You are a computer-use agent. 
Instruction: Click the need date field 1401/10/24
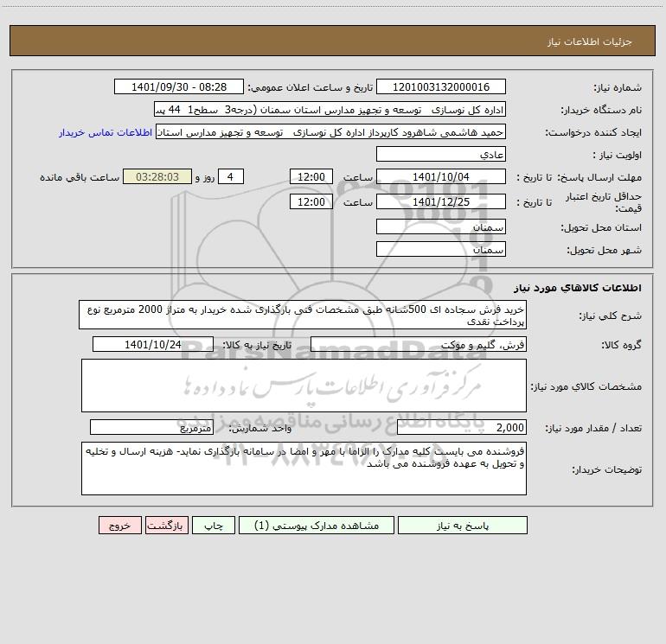(x=153, y=344)
